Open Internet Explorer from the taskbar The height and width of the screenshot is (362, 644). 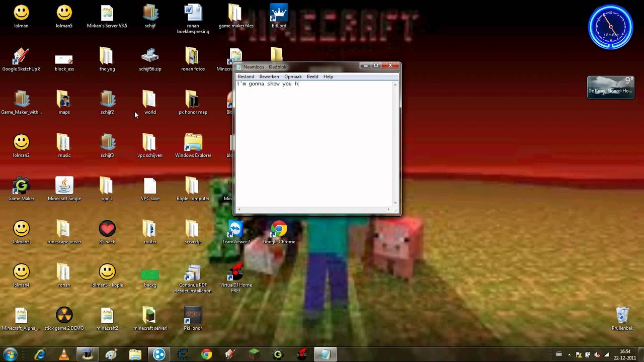pos(40,354)
